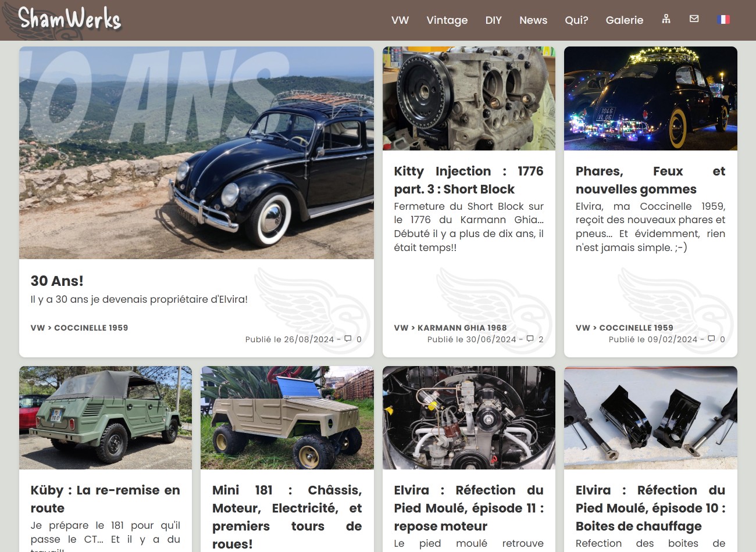
Task: Click comment icon on Phares, Feux post
Action: pyautogui.click(x=711, y=339)
